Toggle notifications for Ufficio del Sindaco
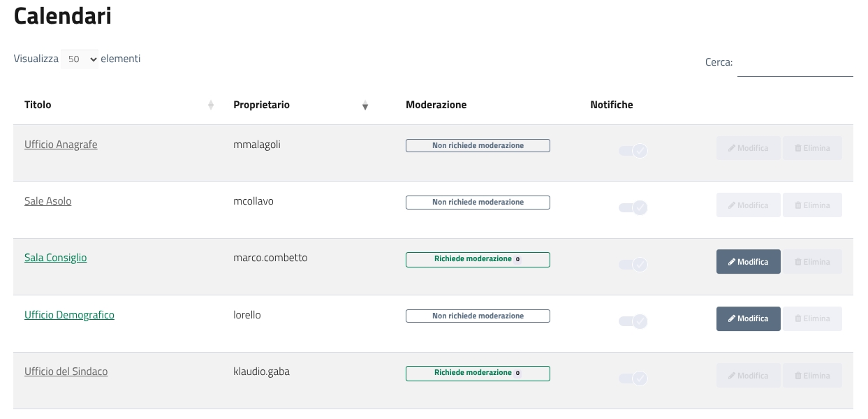 point(633,378)
